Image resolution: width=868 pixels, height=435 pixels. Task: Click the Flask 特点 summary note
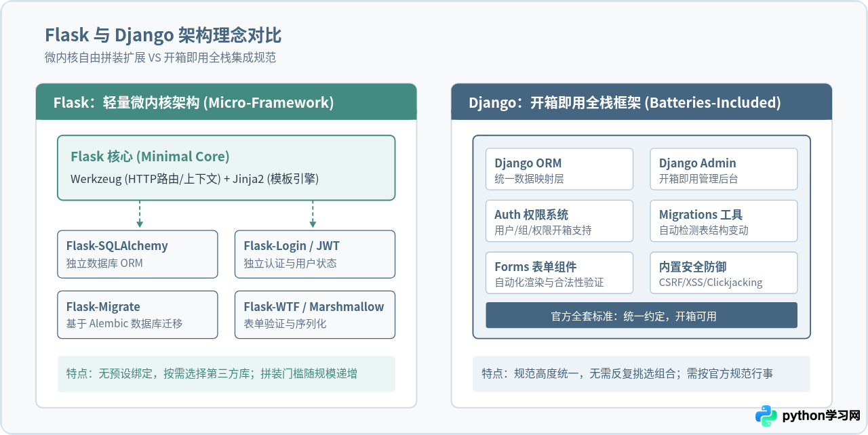[x=226, y=374]
